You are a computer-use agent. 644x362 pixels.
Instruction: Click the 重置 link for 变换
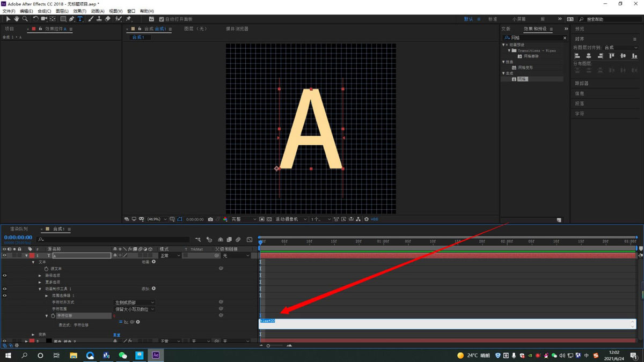point(116,335)
